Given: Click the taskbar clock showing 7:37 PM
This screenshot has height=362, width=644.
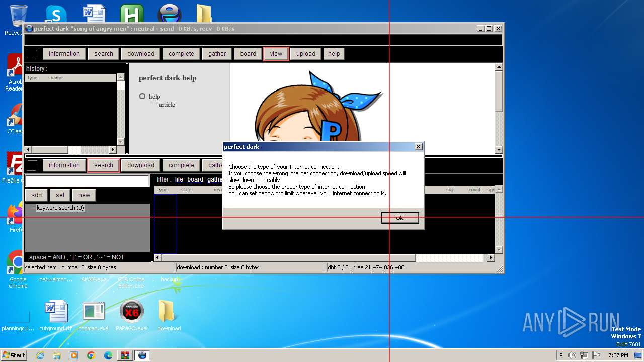Looking at the screenshot, I should tap(618, 355).
